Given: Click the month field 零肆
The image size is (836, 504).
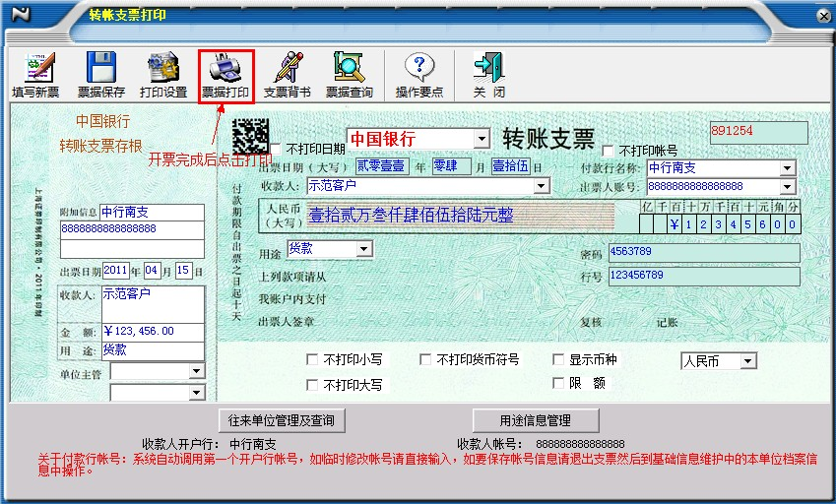Looking at the screenshot, I should pos(451,166).
